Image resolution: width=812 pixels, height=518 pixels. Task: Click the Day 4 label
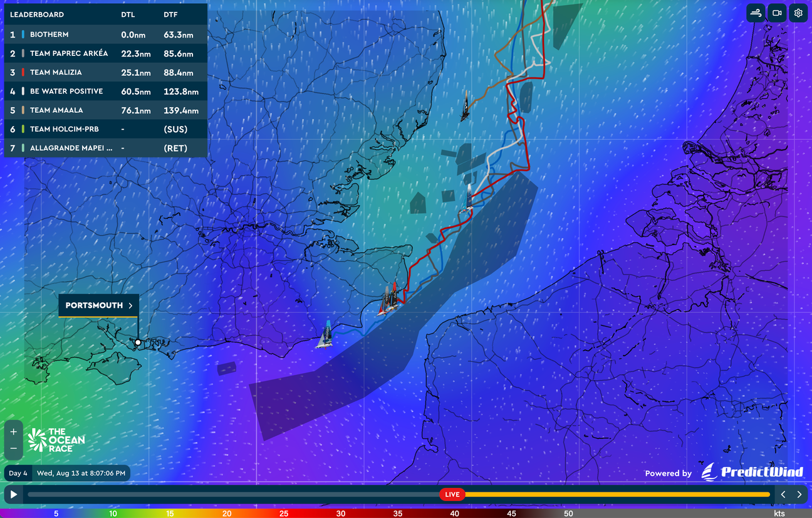[x=18, y=473]
